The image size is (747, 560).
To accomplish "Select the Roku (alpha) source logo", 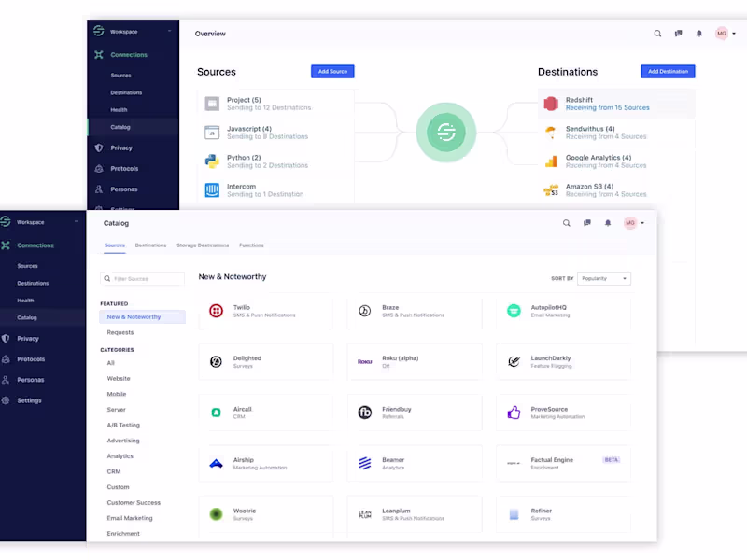I will pos(365,362).
